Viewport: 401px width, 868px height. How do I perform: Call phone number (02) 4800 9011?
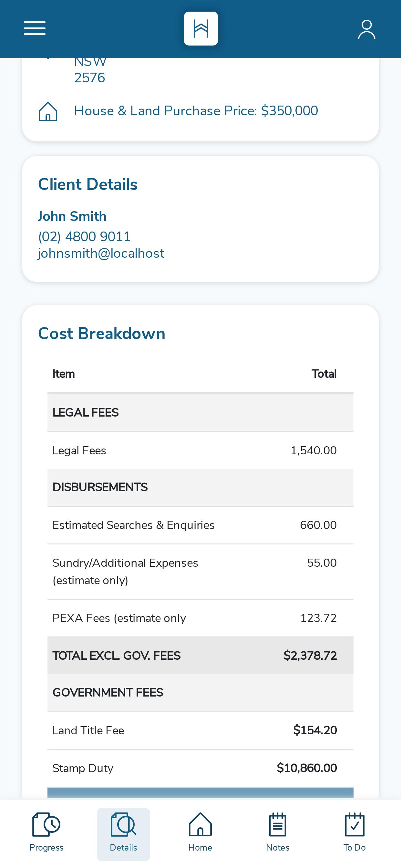(84, 237)
